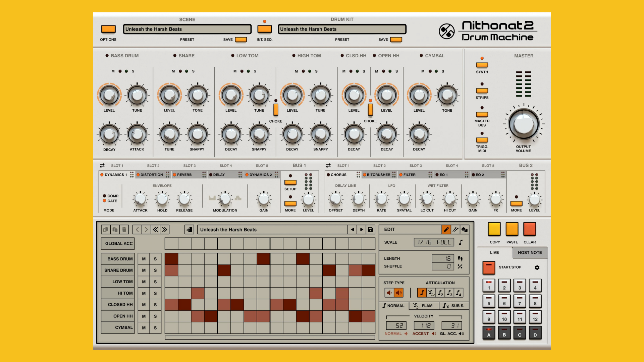644x362 pixels.
Task: Click the note icon beside Scale
Action: [x=461, y=242]
